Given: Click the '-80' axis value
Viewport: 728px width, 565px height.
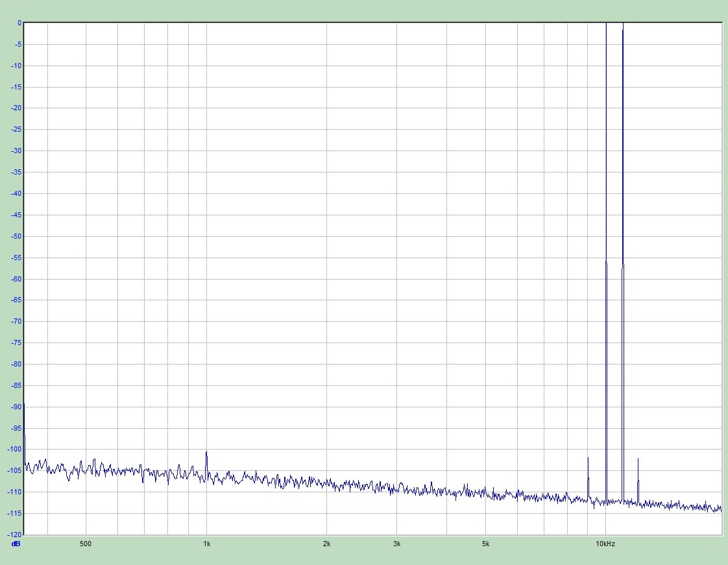Looking at the screenshot, I should coord(16,364).
